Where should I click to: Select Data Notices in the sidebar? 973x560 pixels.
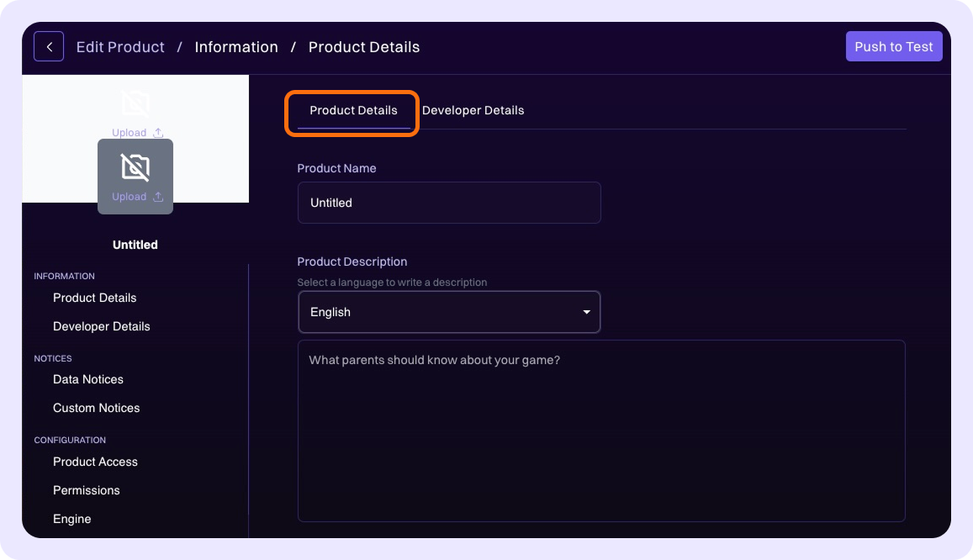[87, 379]
